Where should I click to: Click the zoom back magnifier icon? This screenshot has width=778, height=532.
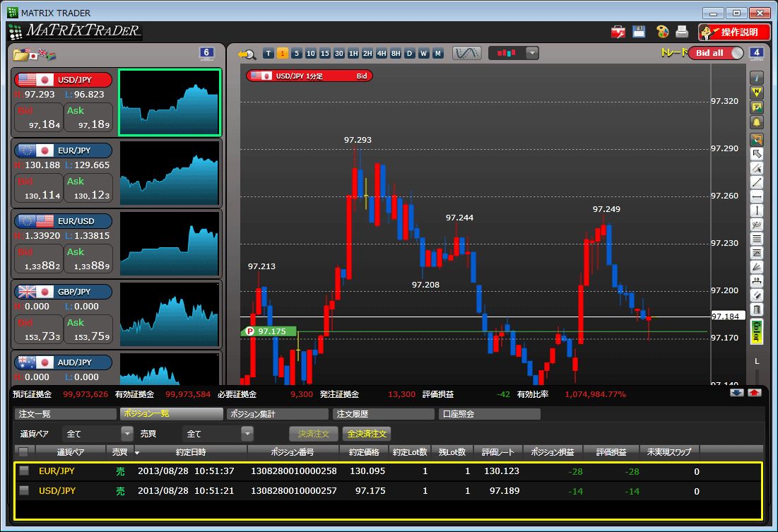[x=247, y=54]
